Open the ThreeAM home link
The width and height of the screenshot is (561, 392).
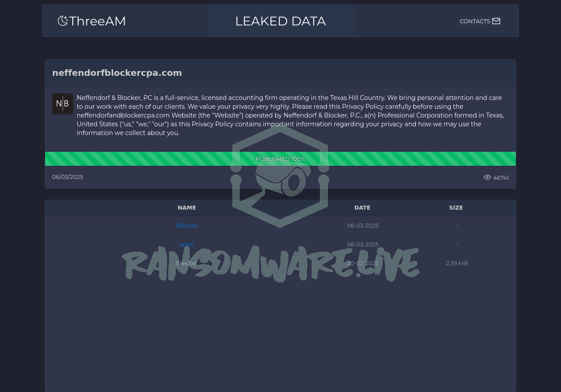click(92, 21)
